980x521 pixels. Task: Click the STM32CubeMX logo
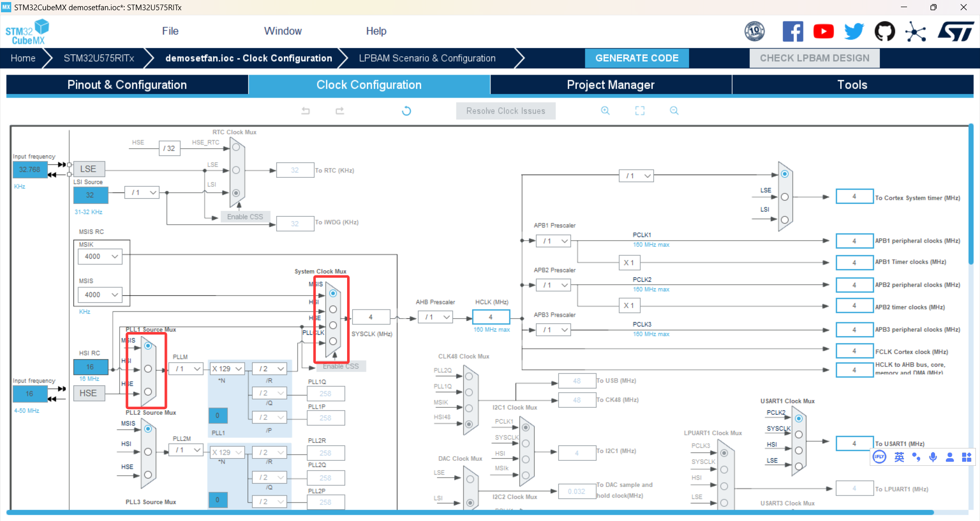click(27, 32)
